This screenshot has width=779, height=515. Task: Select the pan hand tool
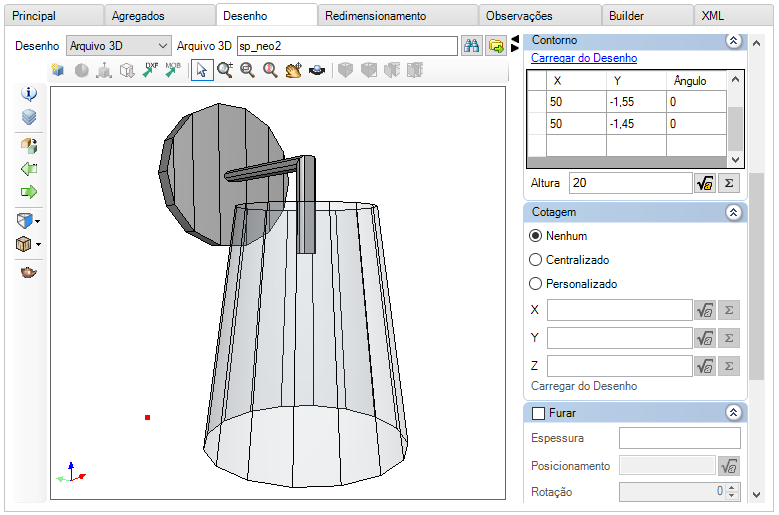coord(293,70)
